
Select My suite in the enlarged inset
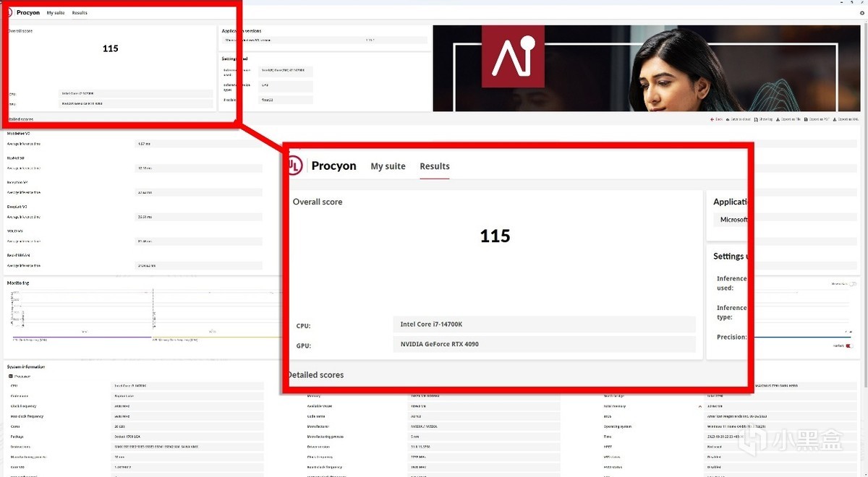click(x=388, y=166)
